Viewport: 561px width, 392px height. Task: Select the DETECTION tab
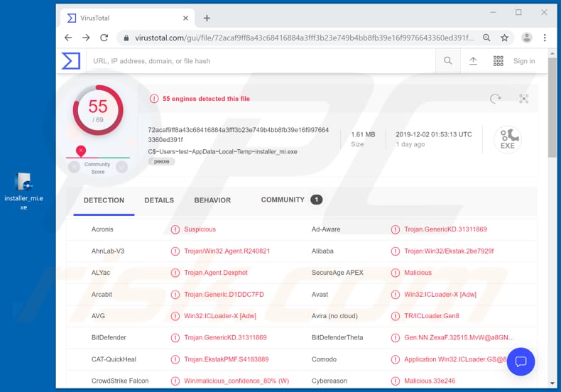(104, 200)
